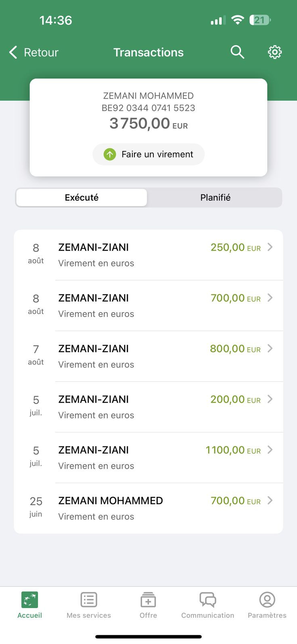Open the 200,00 EUR transaction of 5 juil.
Image resolution: width=297 pixels, height=644 pixels.
[148, 407]
